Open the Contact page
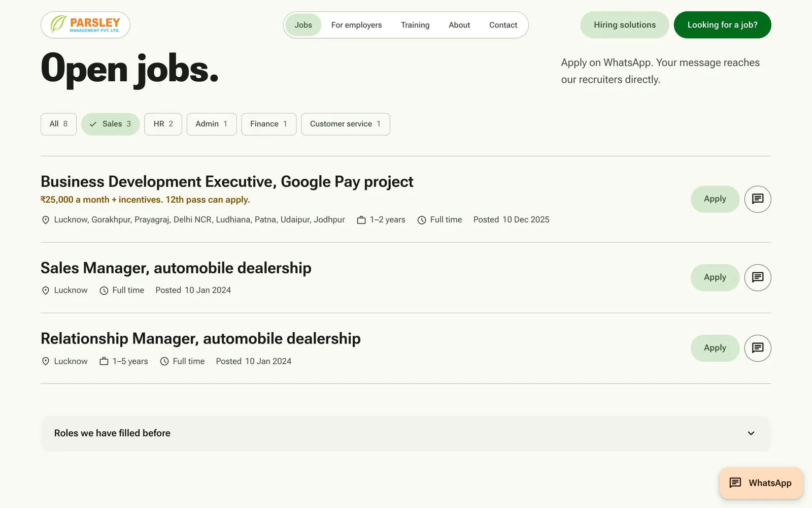 [503, 25]
